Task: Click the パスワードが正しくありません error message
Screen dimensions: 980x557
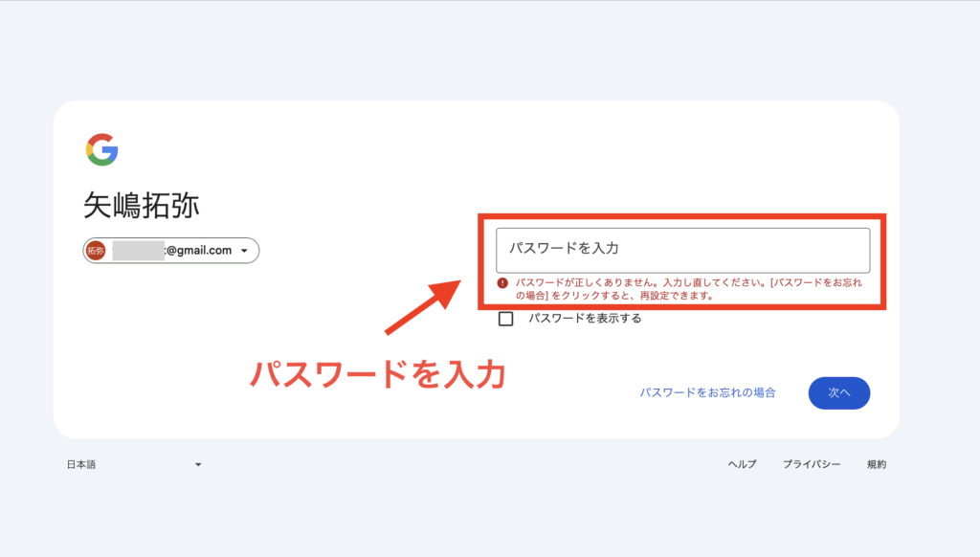Action: (x=689, y=289)
